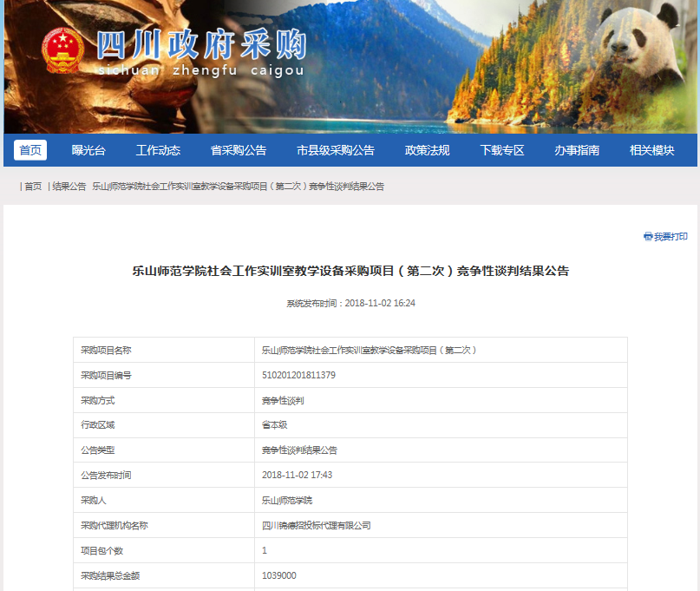Click the total amount value 1039000

point(279,575)
